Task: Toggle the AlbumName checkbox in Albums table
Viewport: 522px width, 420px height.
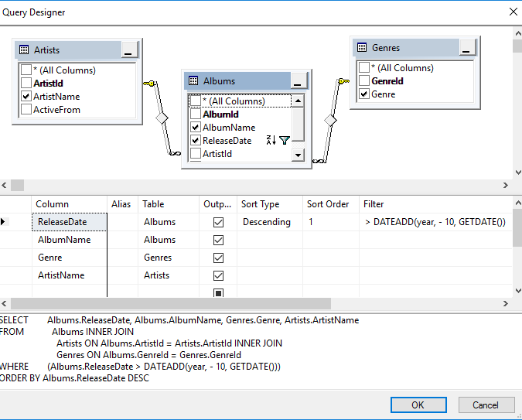Action: 196,128
